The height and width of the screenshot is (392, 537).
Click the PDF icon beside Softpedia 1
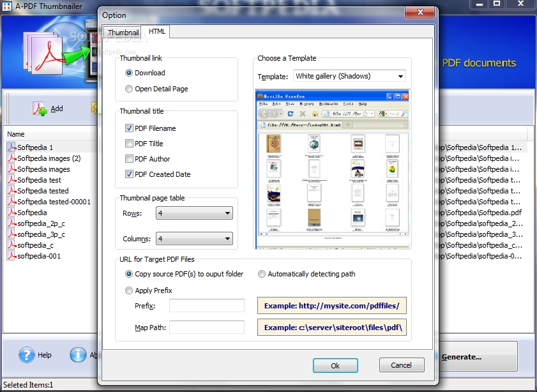(x=11, y=147)
